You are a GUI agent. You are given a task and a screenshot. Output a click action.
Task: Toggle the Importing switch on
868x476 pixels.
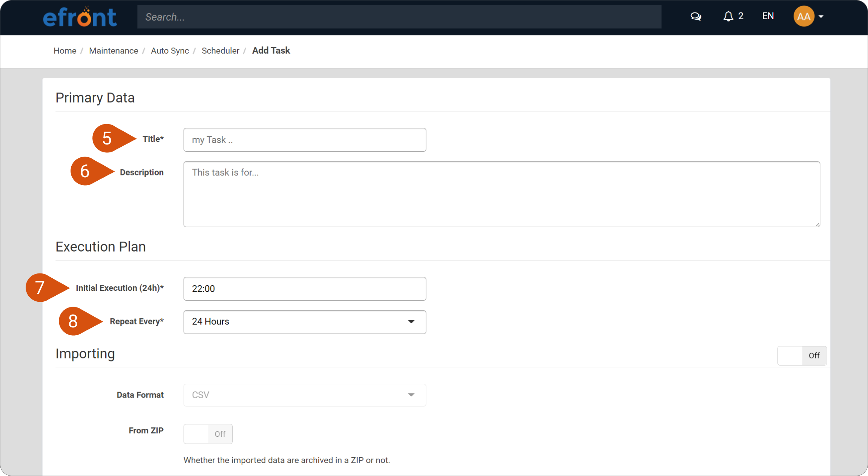[802, 355]
